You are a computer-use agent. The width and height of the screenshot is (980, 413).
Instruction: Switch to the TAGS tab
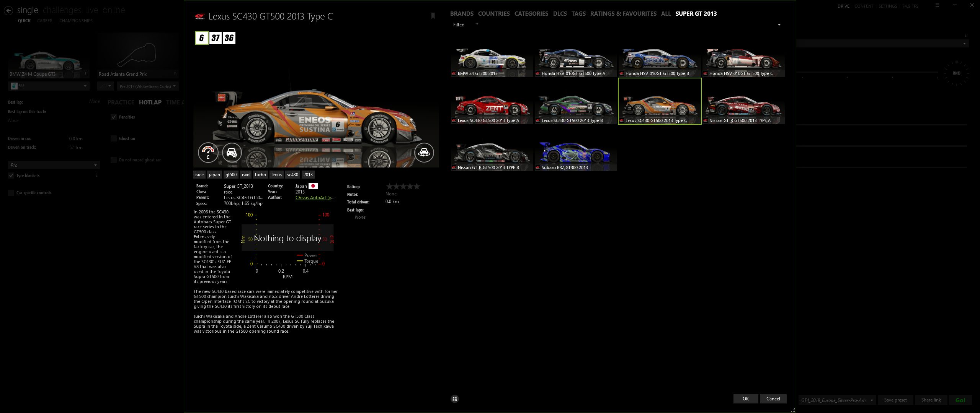pyautogui.click(x=578, y=13)
